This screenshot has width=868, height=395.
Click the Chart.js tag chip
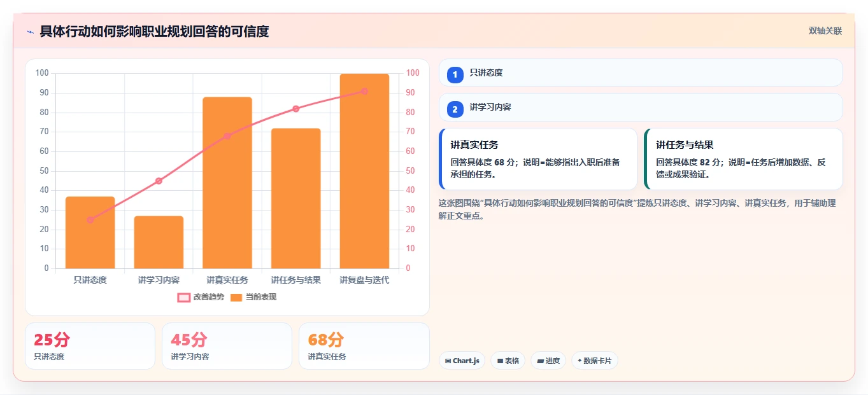pyautogui.click(x=462, y=361)
